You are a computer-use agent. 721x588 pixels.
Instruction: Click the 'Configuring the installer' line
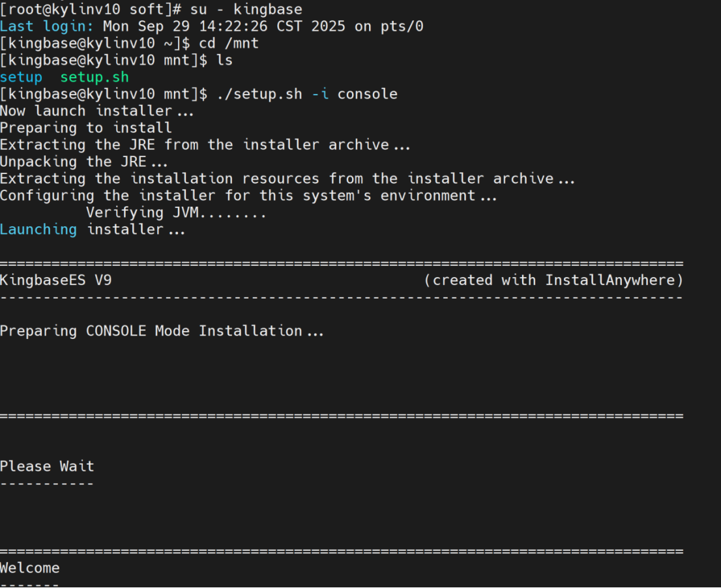tap(248, 196)
